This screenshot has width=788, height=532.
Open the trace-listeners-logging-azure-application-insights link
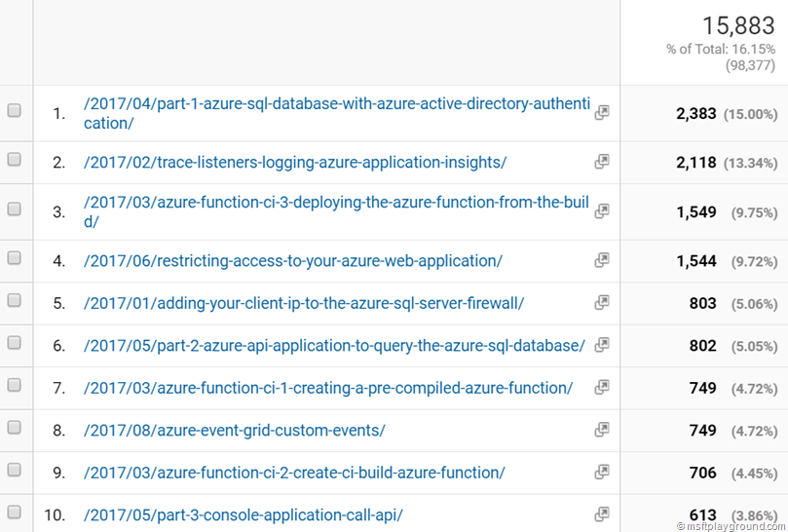click(295, 163)
